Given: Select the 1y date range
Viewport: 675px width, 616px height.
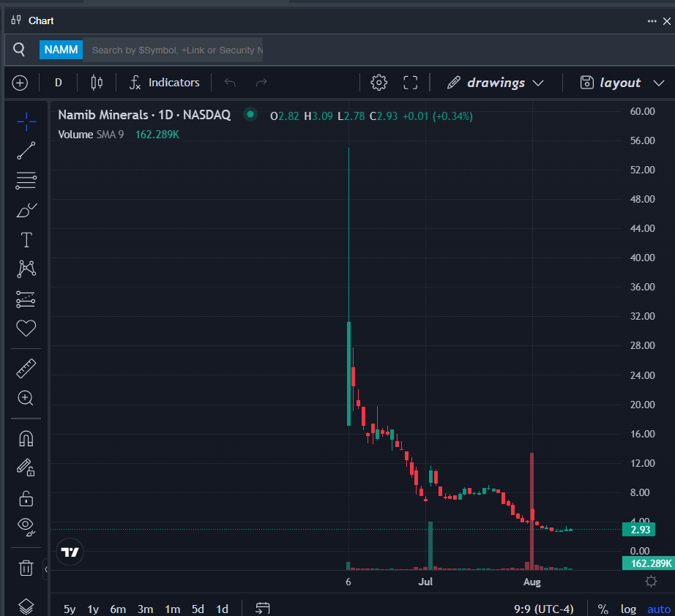Looking at the screenshot, I should pos(93,609).
